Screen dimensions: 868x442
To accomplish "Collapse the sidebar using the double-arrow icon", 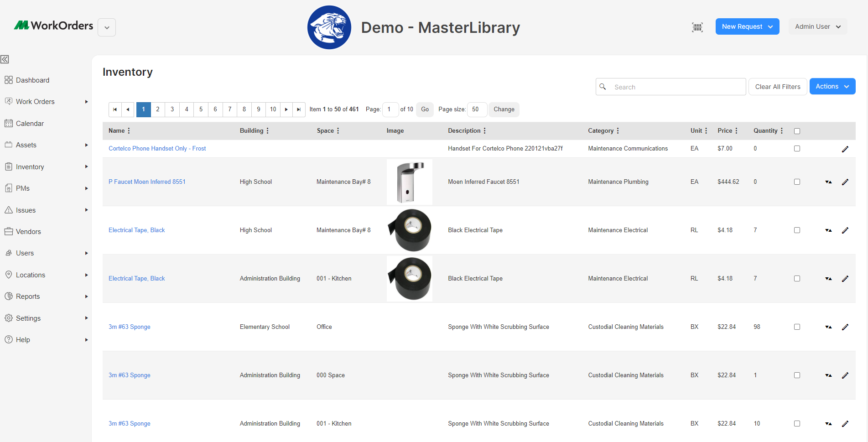I will (x=5, y=59).
